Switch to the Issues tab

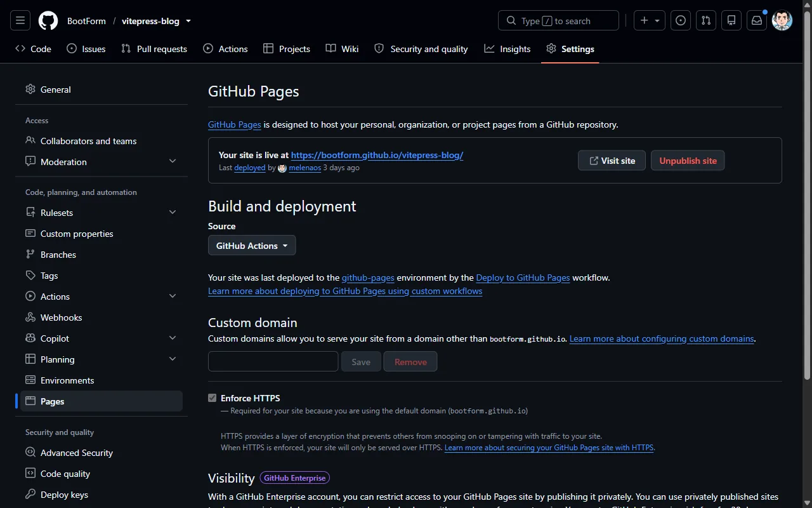tap(86, 49)
